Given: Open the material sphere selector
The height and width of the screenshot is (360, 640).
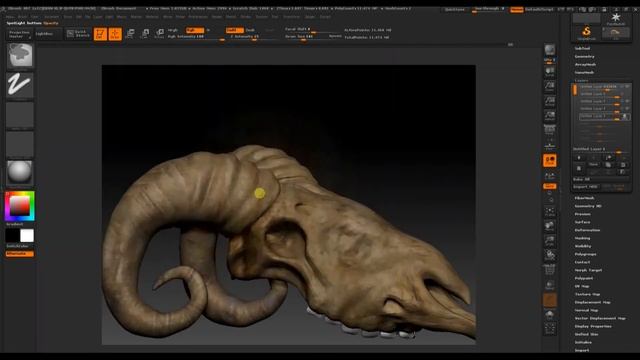Looking at the screenshot, I should [20, 173].
